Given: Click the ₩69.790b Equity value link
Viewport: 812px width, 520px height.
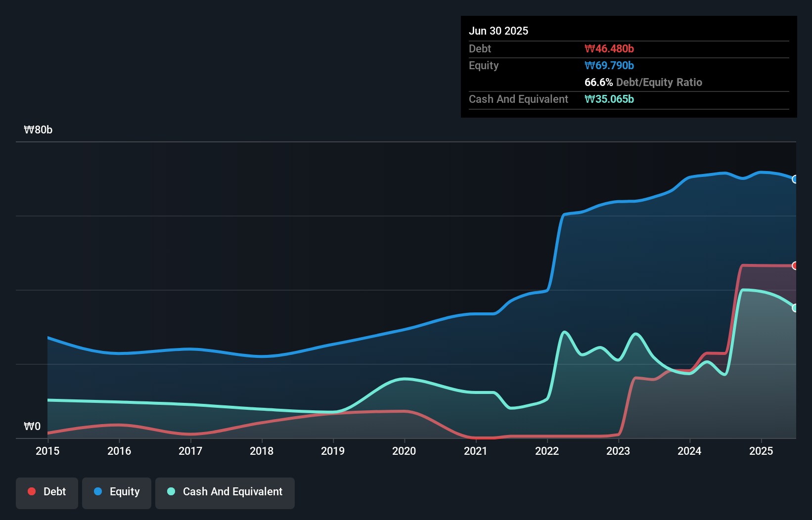Looking at the screenshot, I should (x=609, y=65).
